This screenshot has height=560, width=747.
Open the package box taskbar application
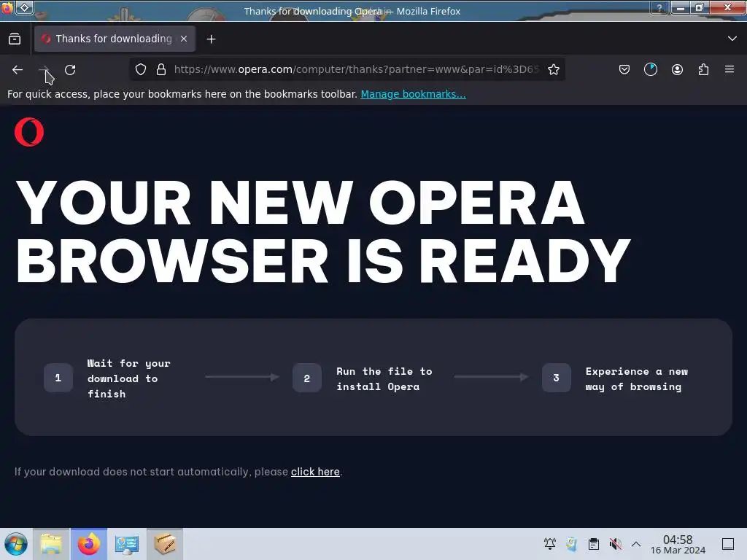(165, 544)
